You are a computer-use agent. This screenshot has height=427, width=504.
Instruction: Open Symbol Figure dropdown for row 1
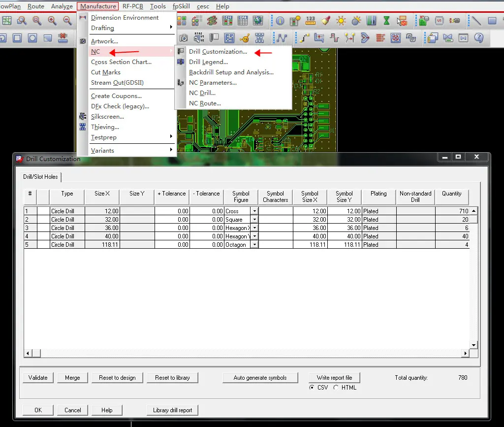pos(254,211)
